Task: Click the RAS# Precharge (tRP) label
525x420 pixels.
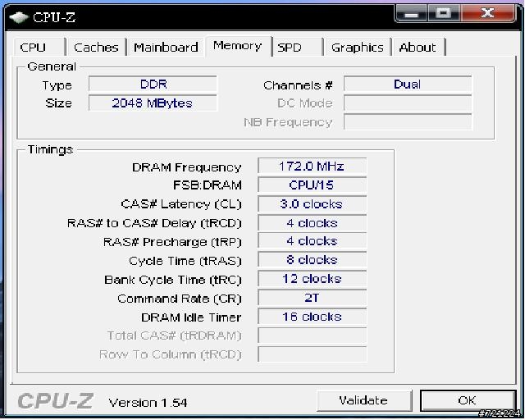Action: pos(172,242)
